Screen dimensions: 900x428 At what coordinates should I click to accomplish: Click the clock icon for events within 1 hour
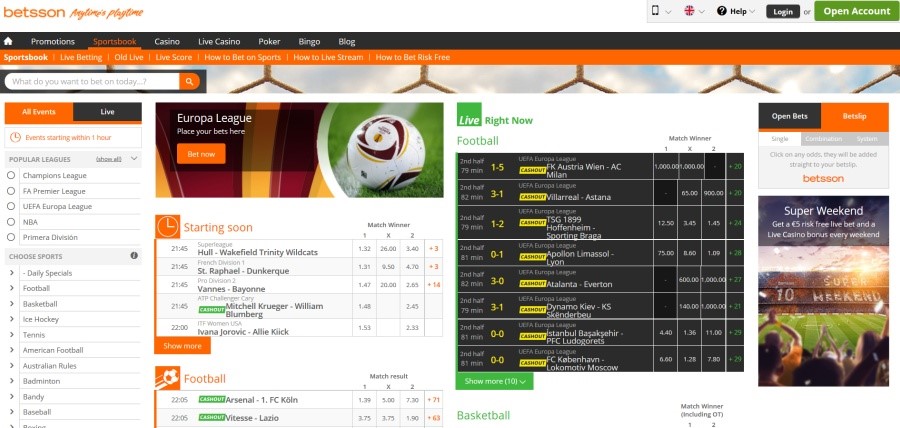click(x=15, y=138)
